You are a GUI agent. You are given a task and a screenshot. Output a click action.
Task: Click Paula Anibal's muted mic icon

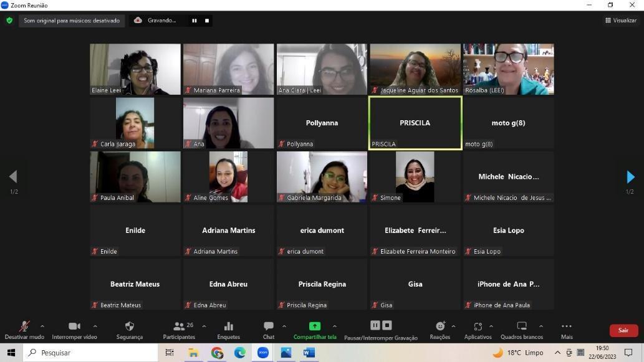pos(95,198)
